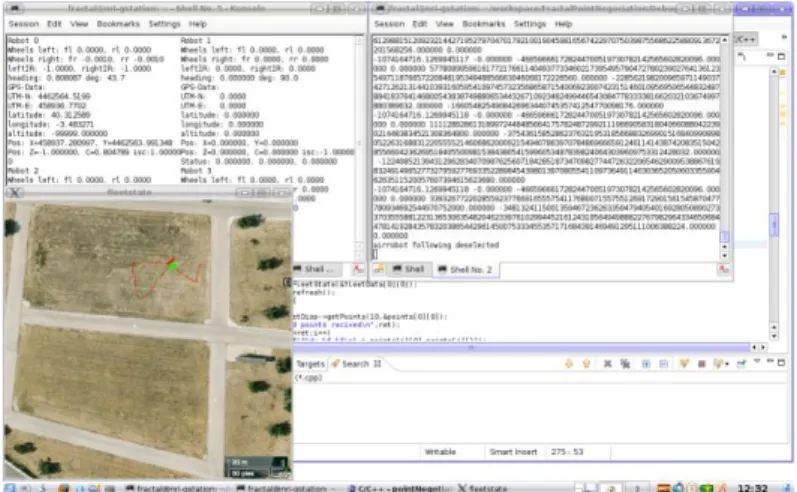Open Session menu in right Konsole window
Viewport: 797px width, 492px height.
(x=389, y=24)
